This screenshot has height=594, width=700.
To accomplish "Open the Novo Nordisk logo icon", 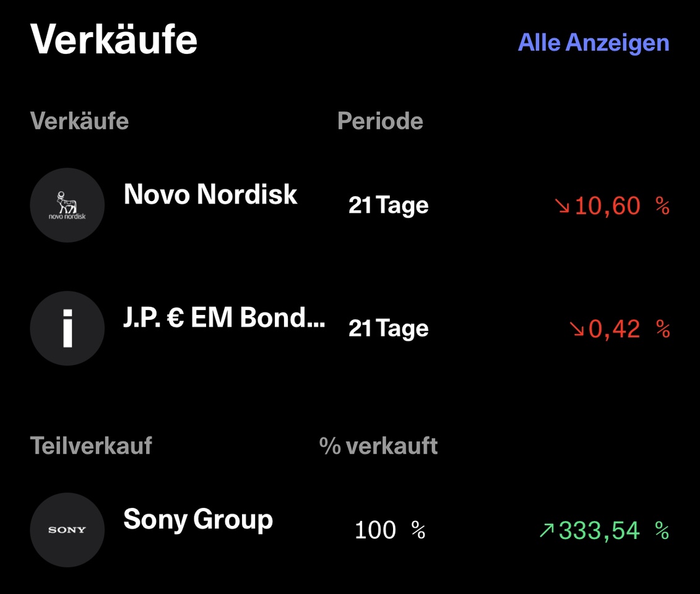I will (x=67, y=205).
